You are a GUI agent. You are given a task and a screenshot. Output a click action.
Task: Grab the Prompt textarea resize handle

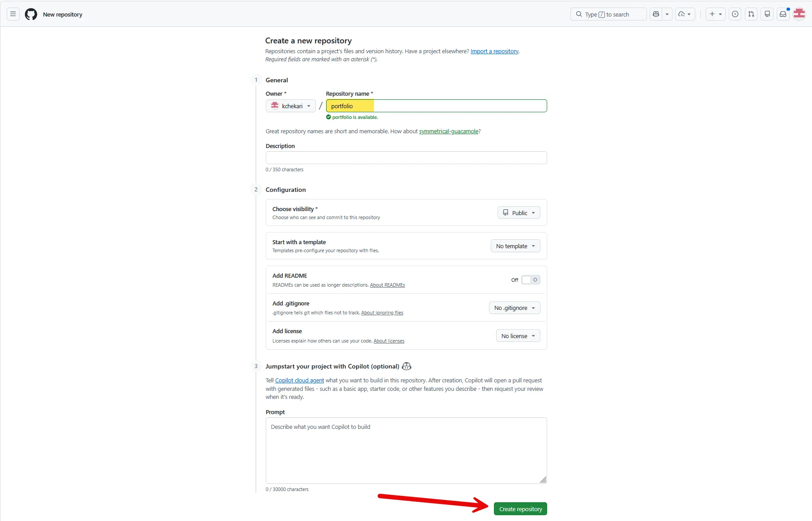(543, 480)
